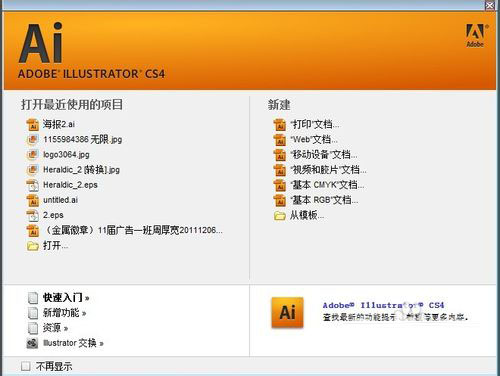
Task: Click the EPS icon beside Heraldic_2.eps
Action: point(33,185)
